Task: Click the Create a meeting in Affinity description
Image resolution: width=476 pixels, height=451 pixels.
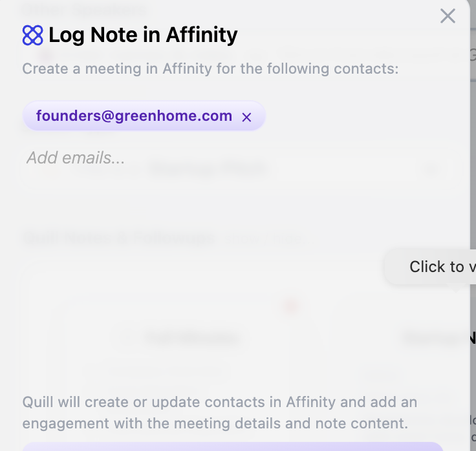Action: pos(210,68)
